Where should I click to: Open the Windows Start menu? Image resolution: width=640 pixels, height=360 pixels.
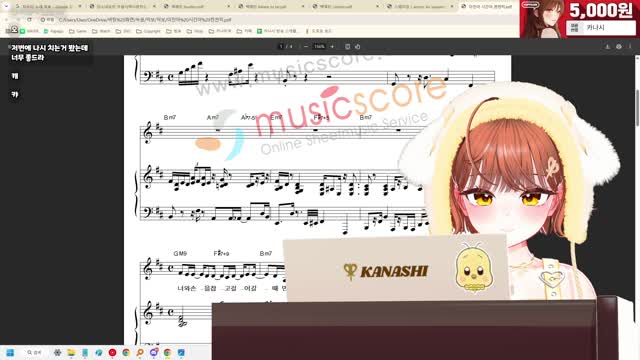click(x=10, y=352)
